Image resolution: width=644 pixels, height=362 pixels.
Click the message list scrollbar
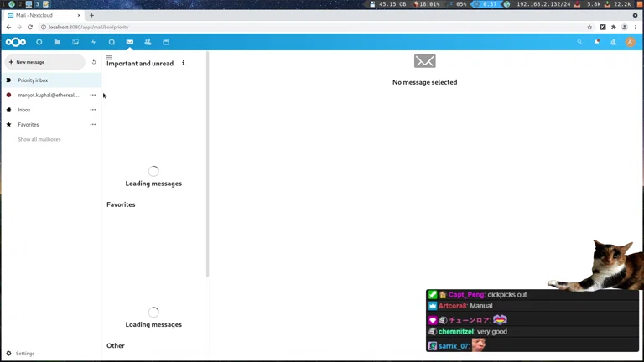(207, 164)
